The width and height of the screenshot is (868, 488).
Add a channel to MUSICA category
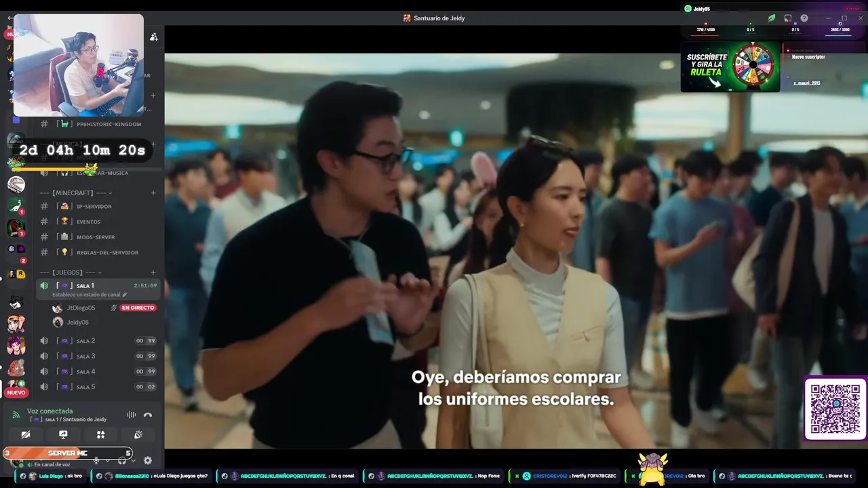[153, 144]
